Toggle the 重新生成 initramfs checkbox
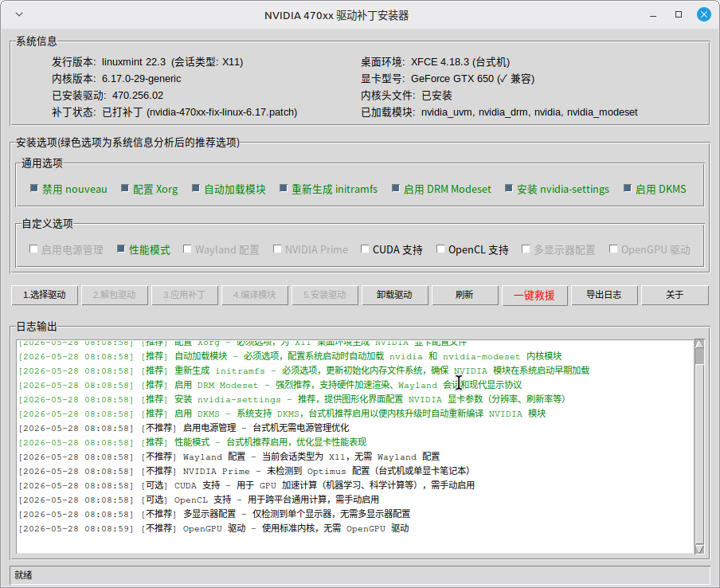 click(x=284, y=188)
